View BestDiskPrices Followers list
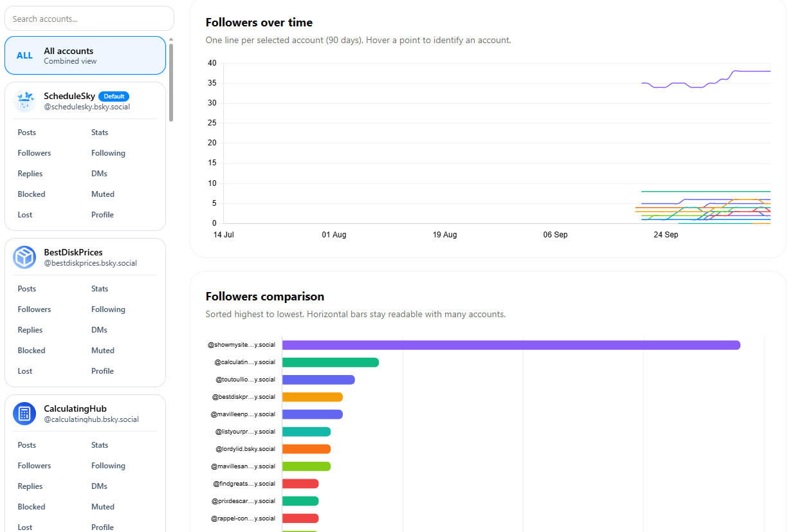This screenshot has width=795, height=532. point(34,309)
